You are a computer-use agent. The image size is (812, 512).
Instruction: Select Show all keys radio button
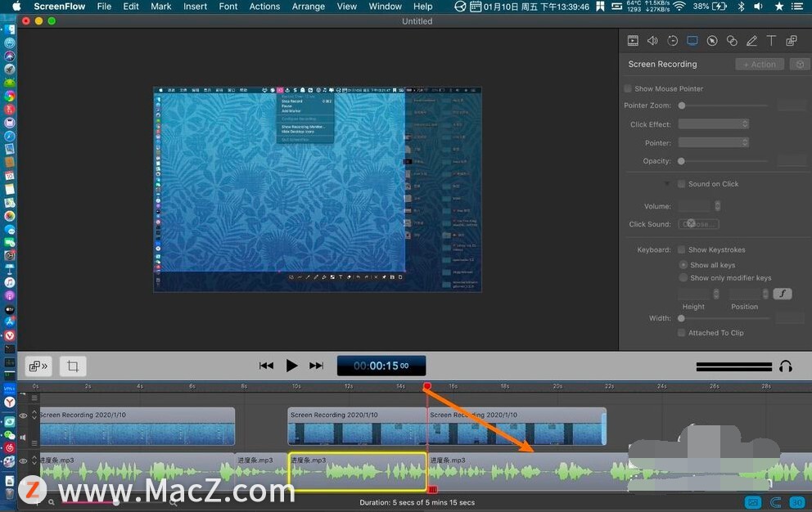point(683,264)
